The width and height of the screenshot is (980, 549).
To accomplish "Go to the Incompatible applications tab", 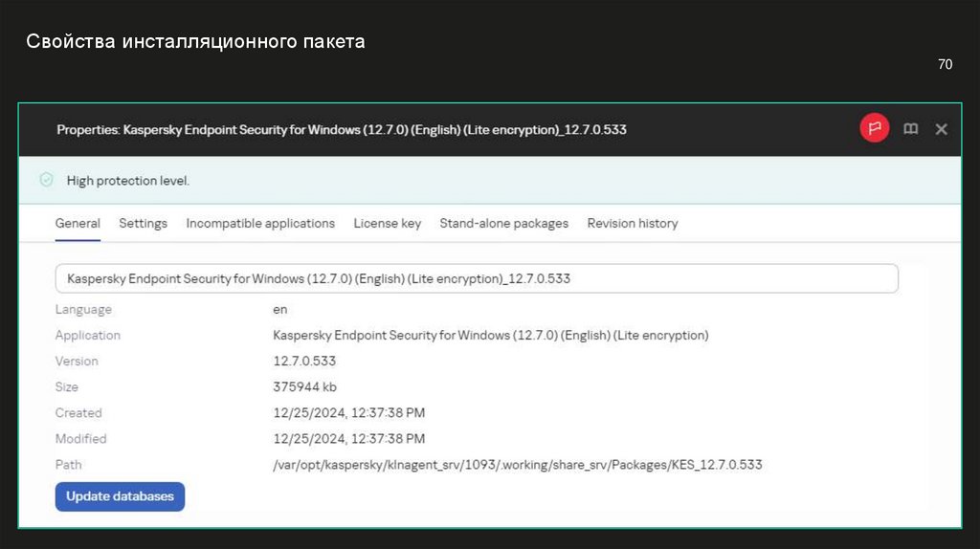I will coord(260,223).
